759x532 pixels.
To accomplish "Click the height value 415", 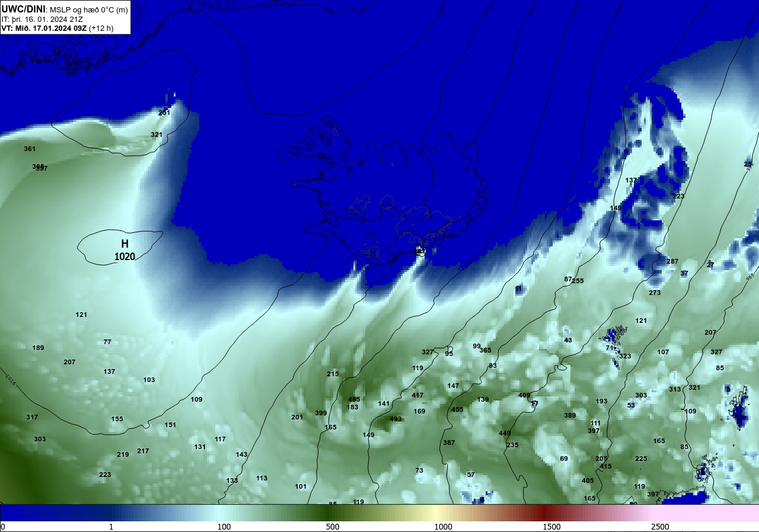I will (x=605, y=466).
